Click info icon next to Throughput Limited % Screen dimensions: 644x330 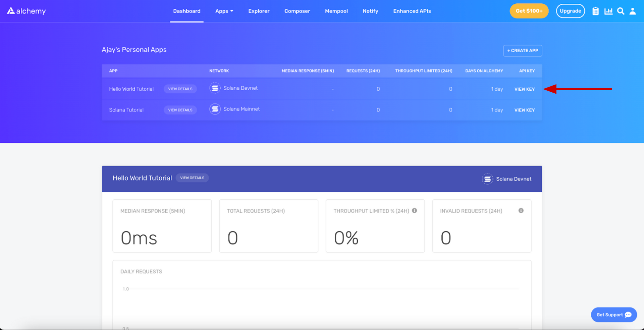pyautogui.click(x=415, y=210)
